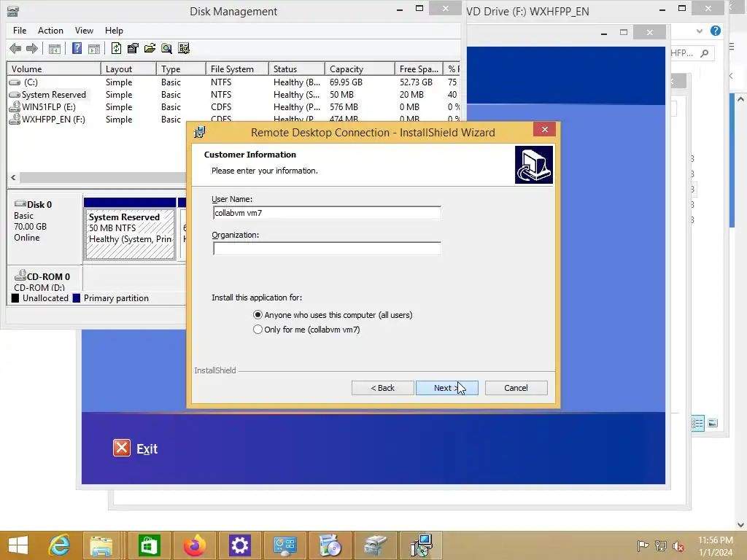747x560 pixels.
Task: Click the Exit link in setup window
Action: [x=135, y=448]
